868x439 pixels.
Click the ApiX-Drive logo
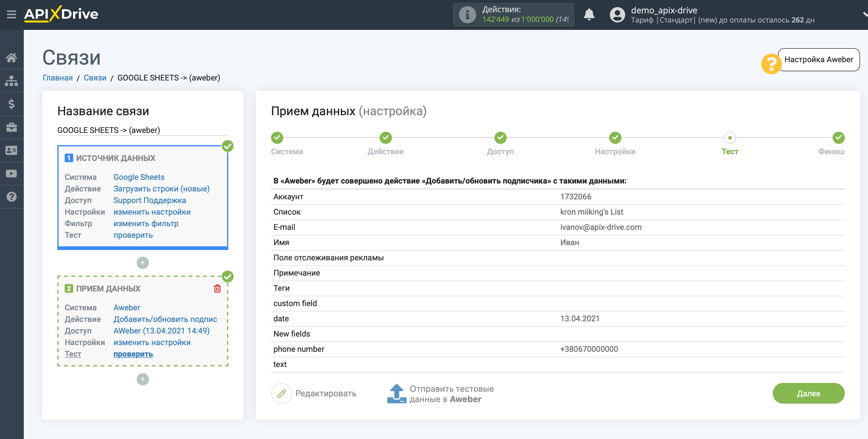(61, 14)
